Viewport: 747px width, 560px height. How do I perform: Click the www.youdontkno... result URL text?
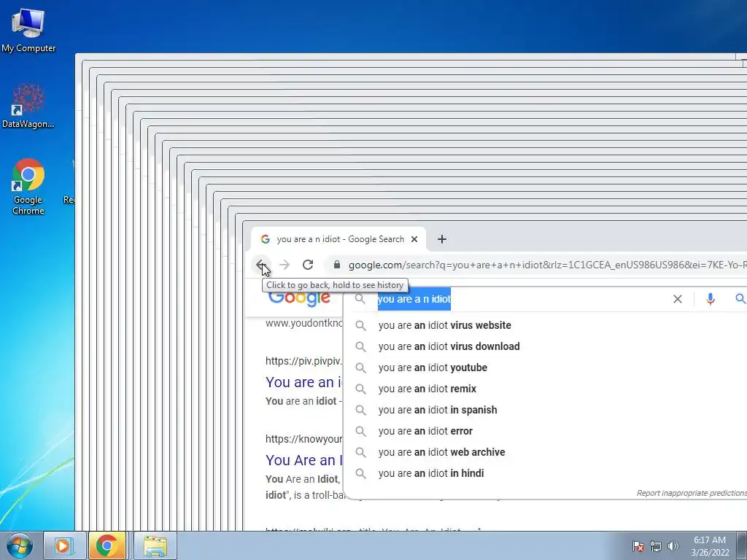(x=304, y=323)
